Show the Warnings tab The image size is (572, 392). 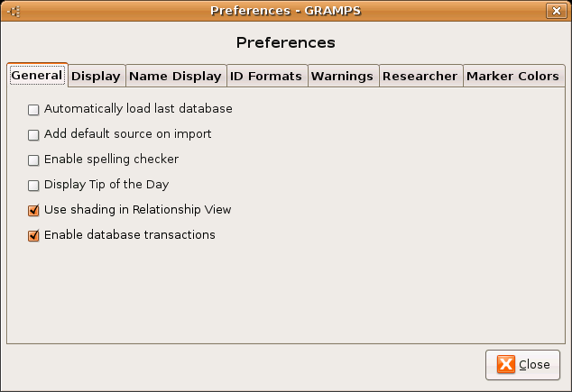(342, 77)
